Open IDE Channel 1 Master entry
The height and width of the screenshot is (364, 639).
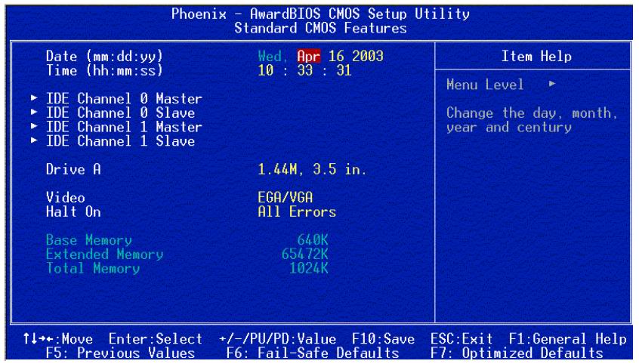click(x=124, y=127)
